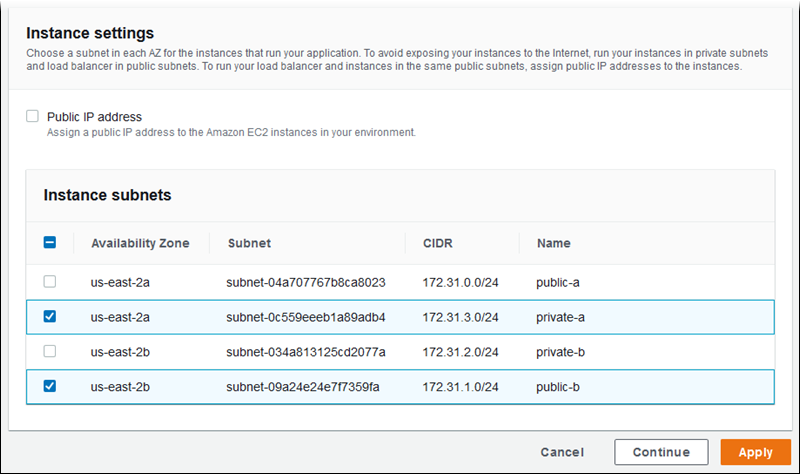The height and width of the screenshot is (474, 800).
Task: Click subnet-034a813125cd2077a in the table
Action: pos(305,351)
